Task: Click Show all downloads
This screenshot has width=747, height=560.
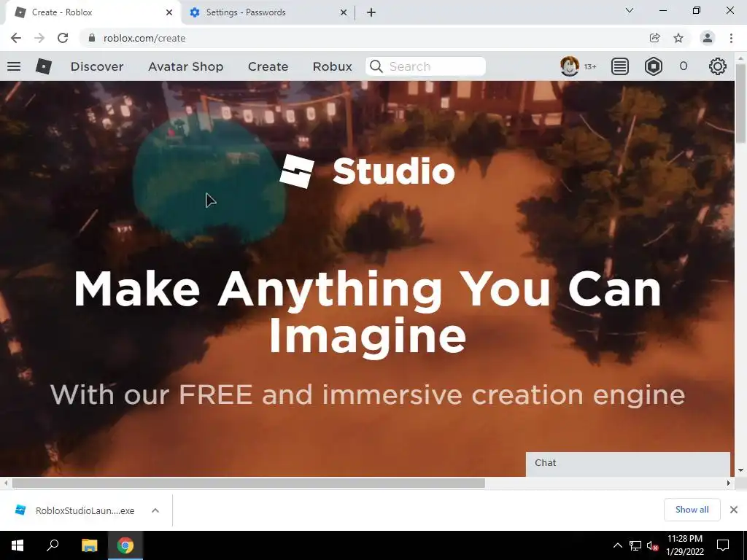Action: point(692,510)
